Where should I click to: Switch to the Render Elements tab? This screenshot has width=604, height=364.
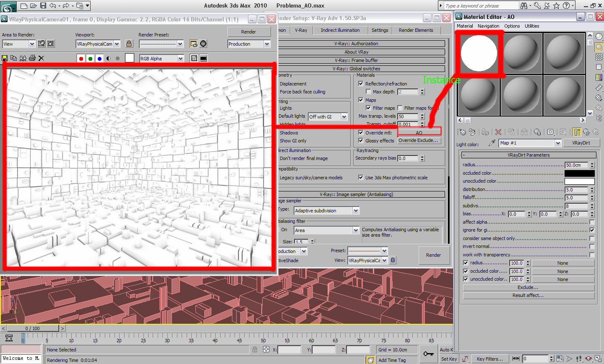click(x=416, y=30)
